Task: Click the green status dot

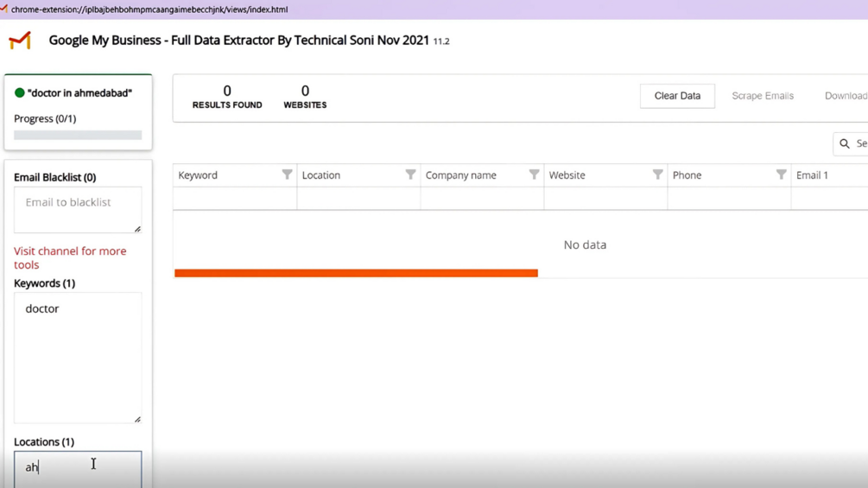Action: (19, 93)
